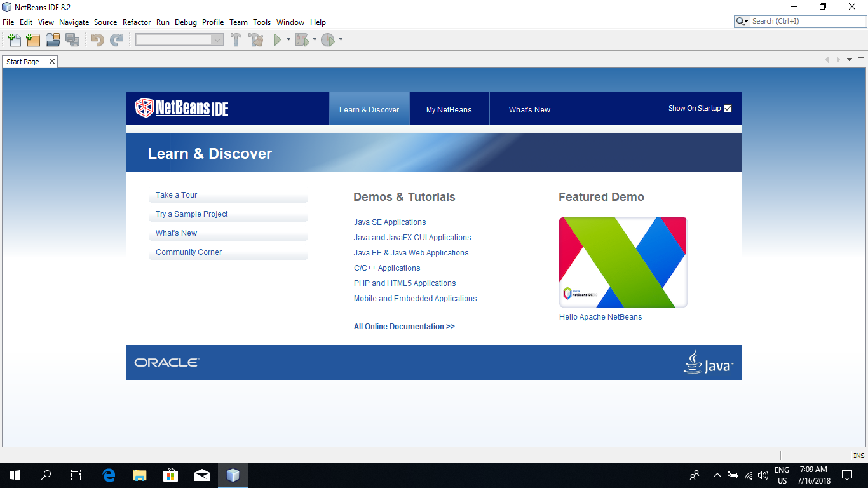The height and width of the screenshot is (488, 868).
Task: Show hidden system tray icons
Action: click(717, 475)
